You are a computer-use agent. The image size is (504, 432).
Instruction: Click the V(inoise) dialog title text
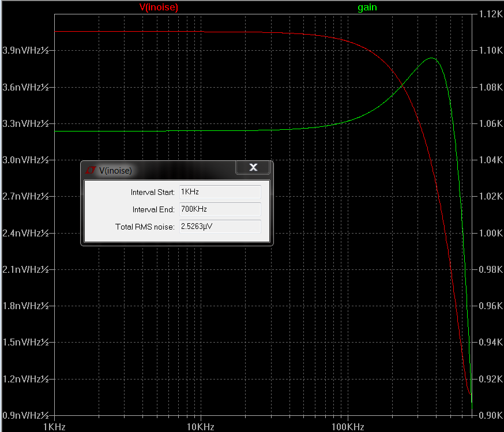(115, 170)
